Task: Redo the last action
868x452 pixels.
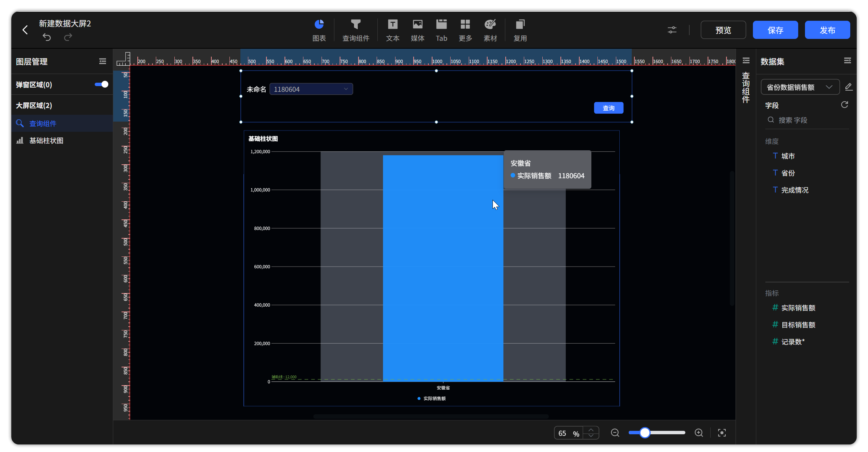Action: pyautogui.click(x=68, y=37)
